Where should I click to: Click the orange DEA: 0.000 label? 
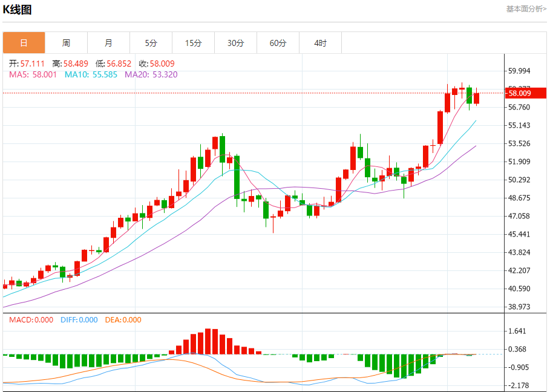(123, 320)
